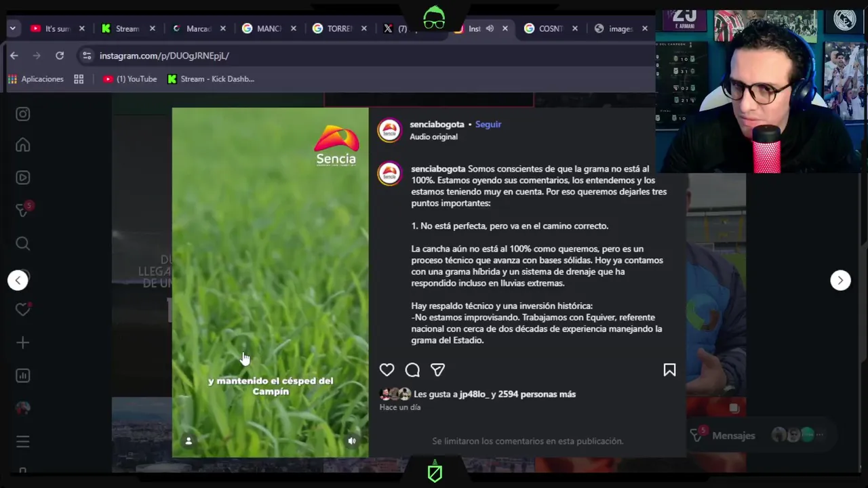The width and height of the screenshot is (868, 488).
Task: Open tab groups grid icon in bookmarks bar
Action: click(x=79, y=79)
